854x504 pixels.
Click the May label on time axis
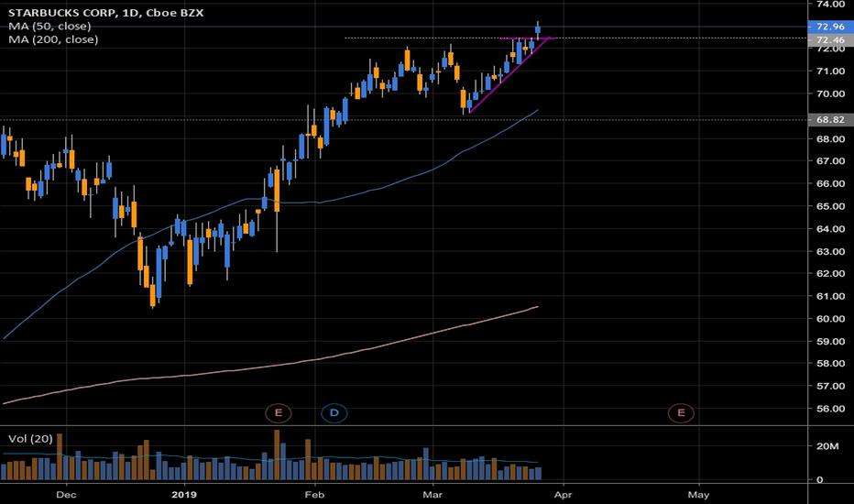[698, 495]
